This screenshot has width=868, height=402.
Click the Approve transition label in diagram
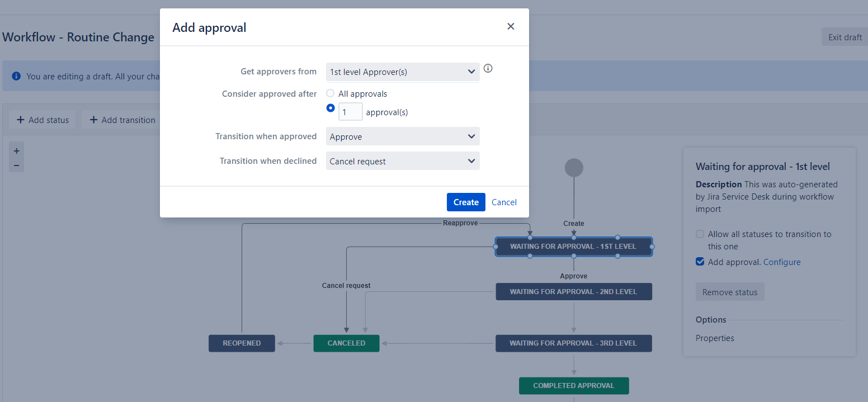[x=574, y=276]
